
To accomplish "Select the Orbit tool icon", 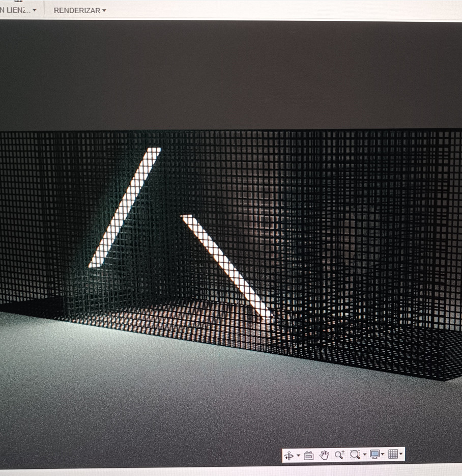I will tap(289, 455).
